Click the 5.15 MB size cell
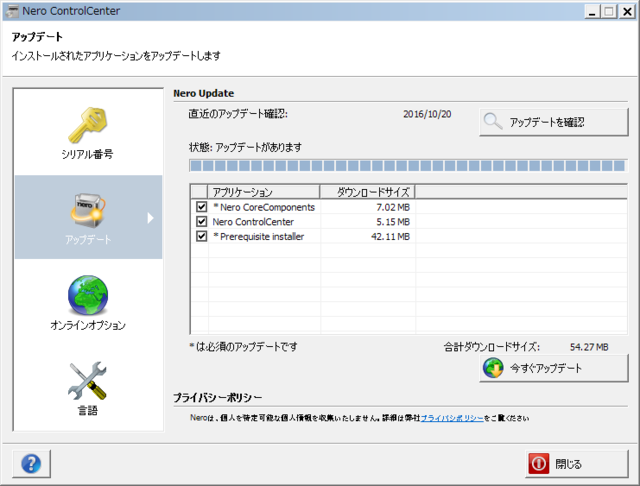The image size is (640, 486). [393, 222]
